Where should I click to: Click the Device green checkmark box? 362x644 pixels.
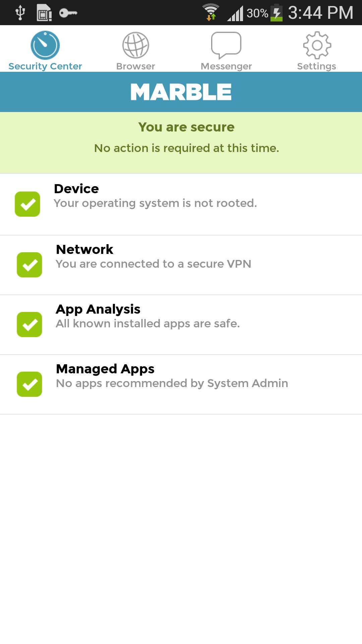pos(27,204)
